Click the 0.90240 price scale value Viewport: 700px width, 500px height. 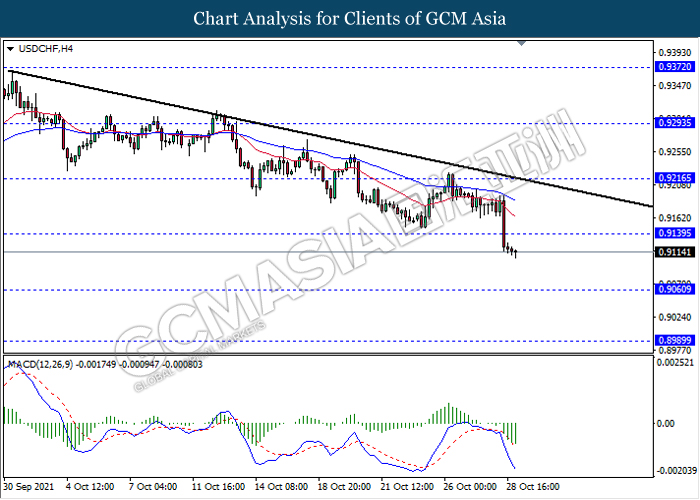click(x=675, y=317)
